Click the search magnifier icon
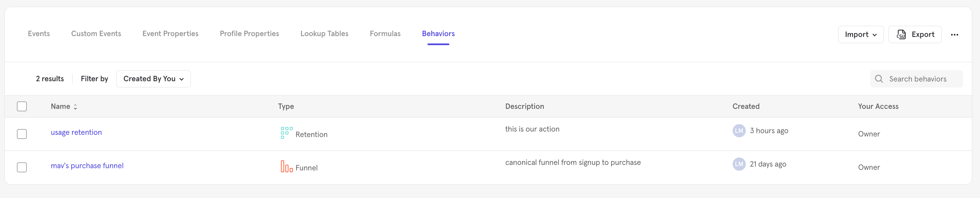Viewport: 980px width, 198px height. click(x=879, y=79)
